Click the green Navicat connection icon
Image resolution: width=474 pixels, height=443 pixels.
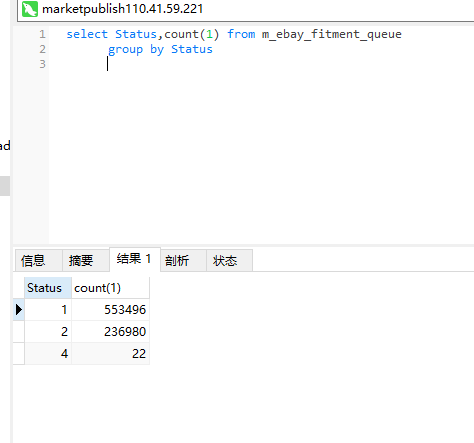pos(30,9)
